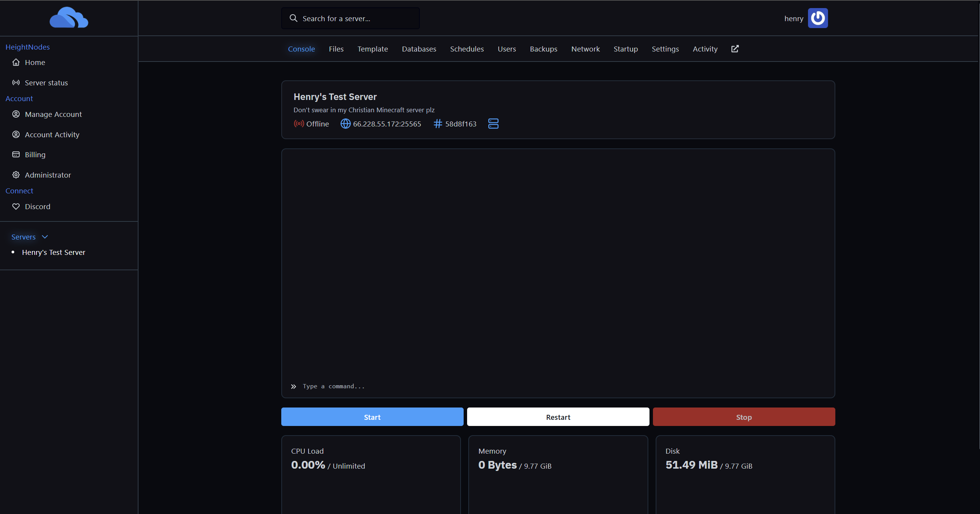This screenshot has width=980, height=514.
Task: Open Server status in the sidebar
Action: tap(46, 83)
